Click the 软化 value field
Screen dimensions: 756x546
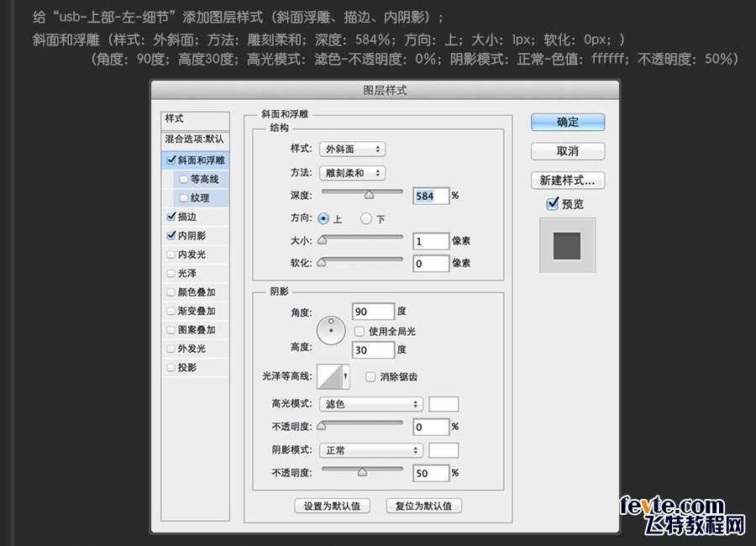pyautogui.click(x=431, y=264)
